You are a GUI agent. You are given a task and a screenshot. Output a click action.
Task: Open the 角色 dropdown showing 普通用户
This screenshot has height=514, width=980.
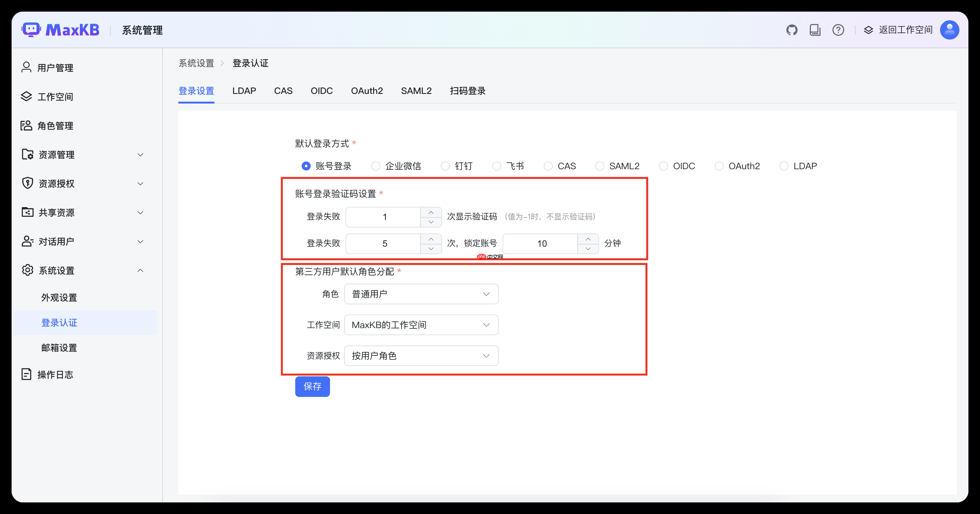[x=421, y=294]
